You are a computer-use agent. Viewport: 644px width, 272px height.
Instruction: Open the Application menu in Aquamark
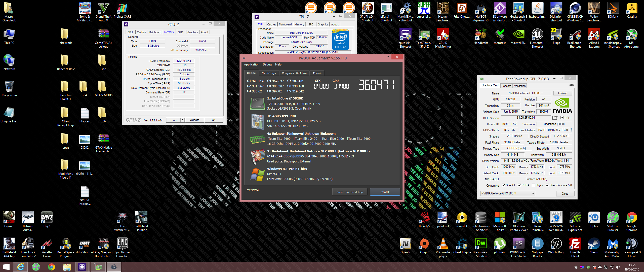click(252, 64)
